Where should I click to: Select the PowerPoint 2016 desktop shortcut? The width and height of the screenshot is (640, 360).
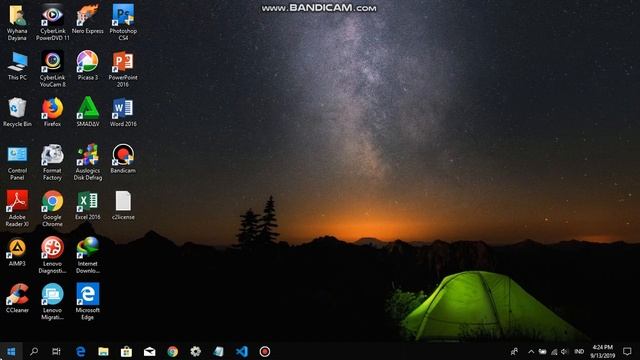pyautogui.click(x=123, y=69)
